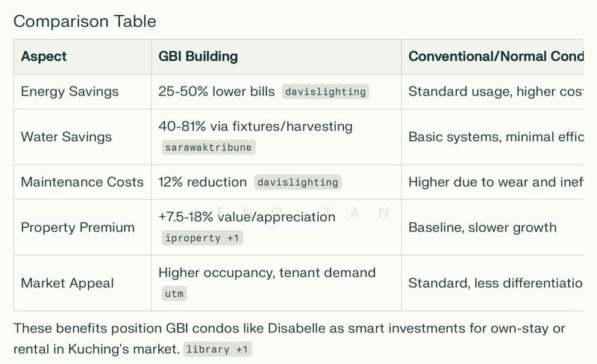Select the Water Savings row label
This screenshot has height=364, width=597.
click(66, 136)
